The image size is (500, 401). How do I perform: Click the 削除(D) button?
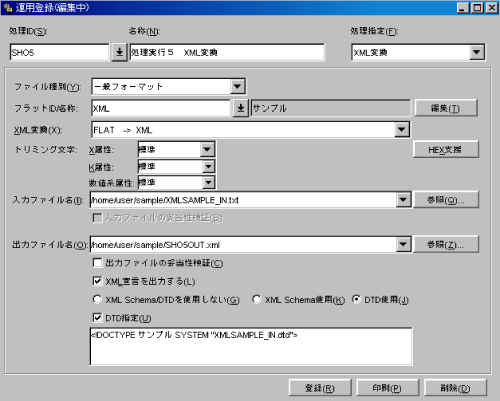click(455, 388)
